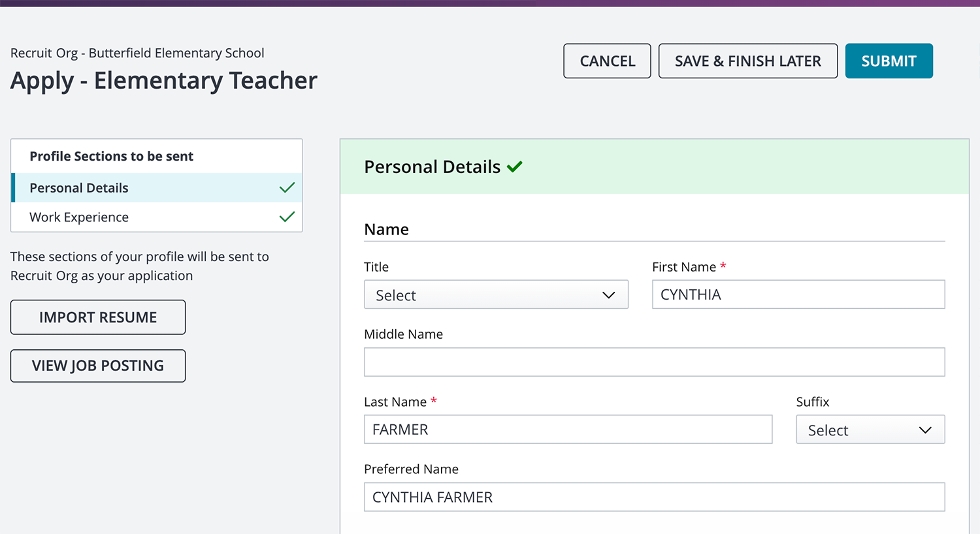Click the empty Middle Name field

click(654, 362)
